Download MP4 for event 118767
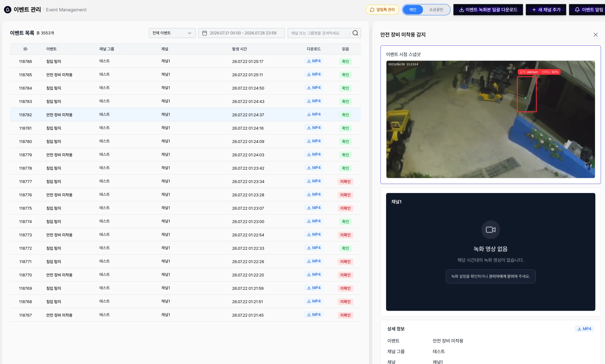This screenshot has width=605, height=364. [x=314, y=315]
